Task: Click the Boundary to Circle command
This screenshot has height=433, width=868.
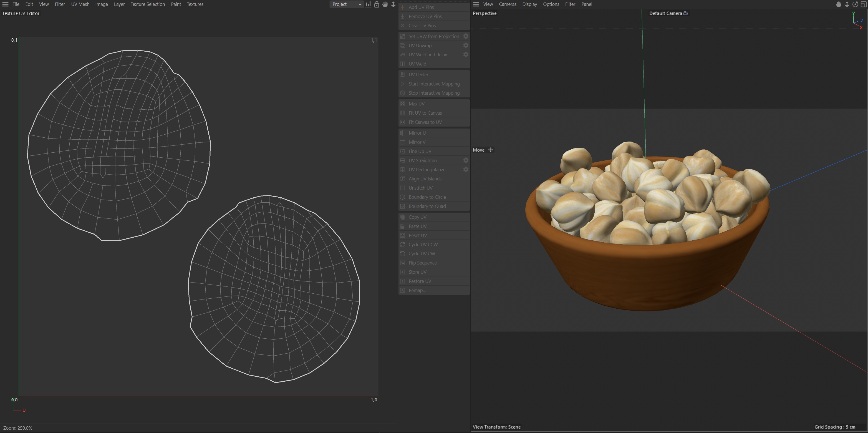Action: (427, 197)
